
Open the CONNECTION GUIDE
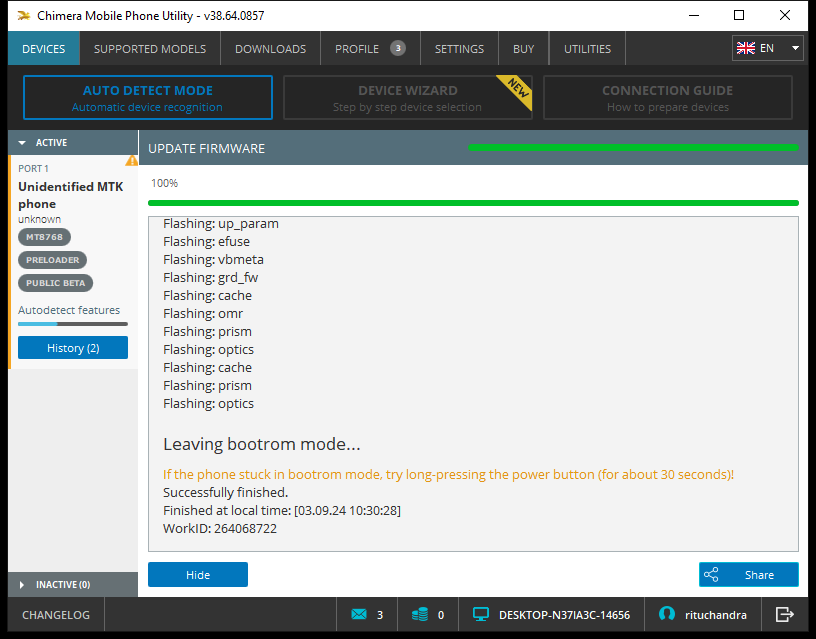(668, 98)
